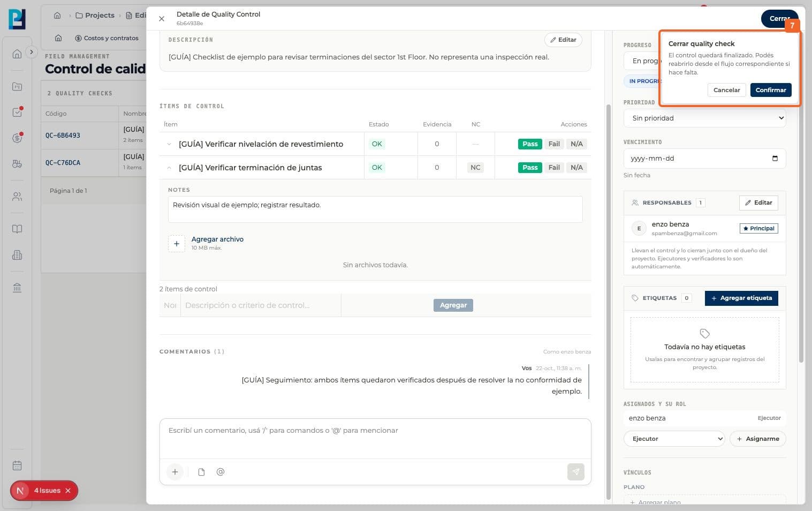Open Projects in the breadcrumb
Viewport: 812px width, 511px height.
[95, 16]
